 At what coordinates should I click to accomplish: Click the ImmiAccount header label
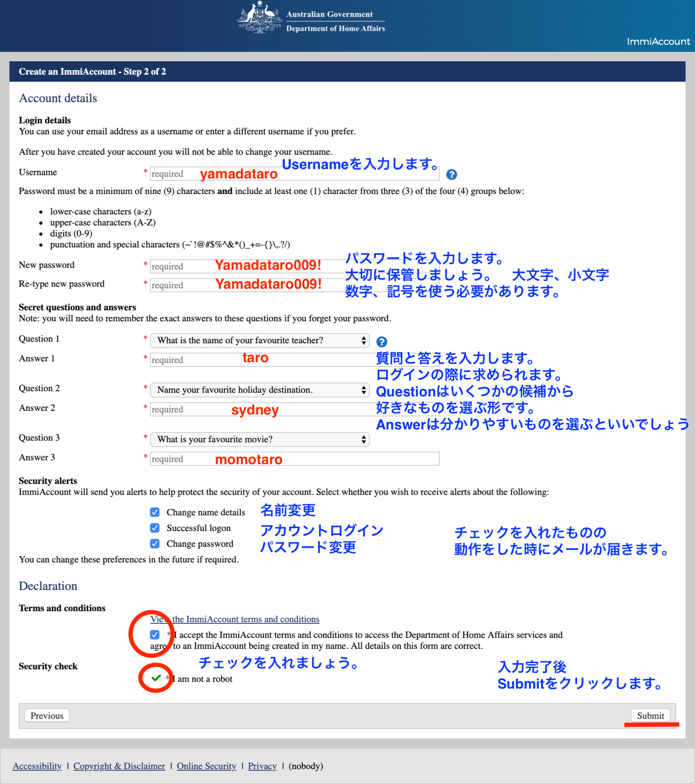pos(658,42)
